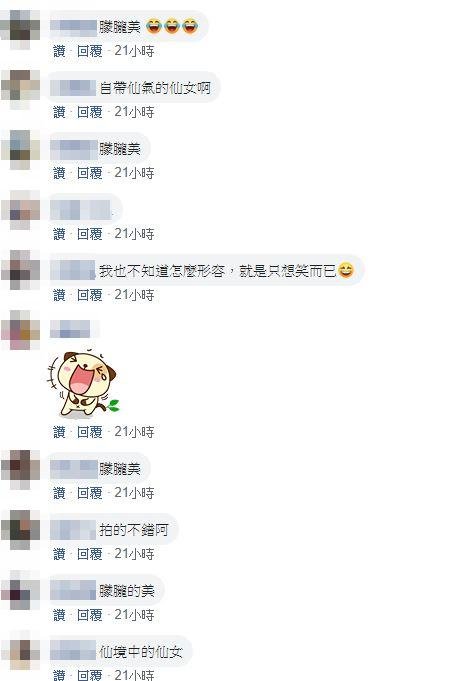Reply to the 拍的不錯阿 comment

tap(89, 554)
